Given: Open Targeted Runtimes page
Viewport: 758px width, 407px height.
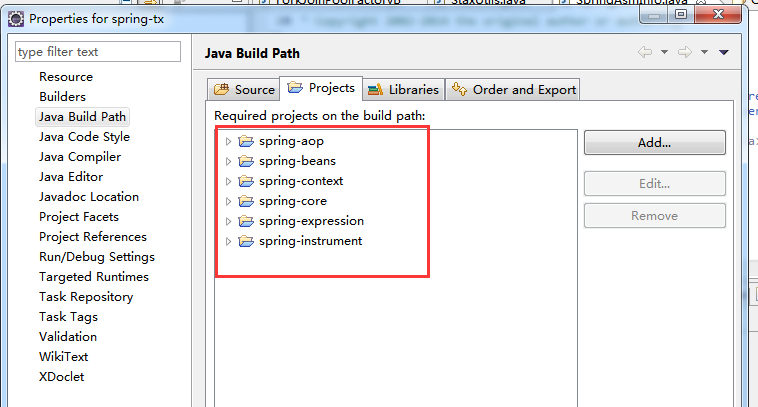Looking at the screenshot, I should pos(94,277).
